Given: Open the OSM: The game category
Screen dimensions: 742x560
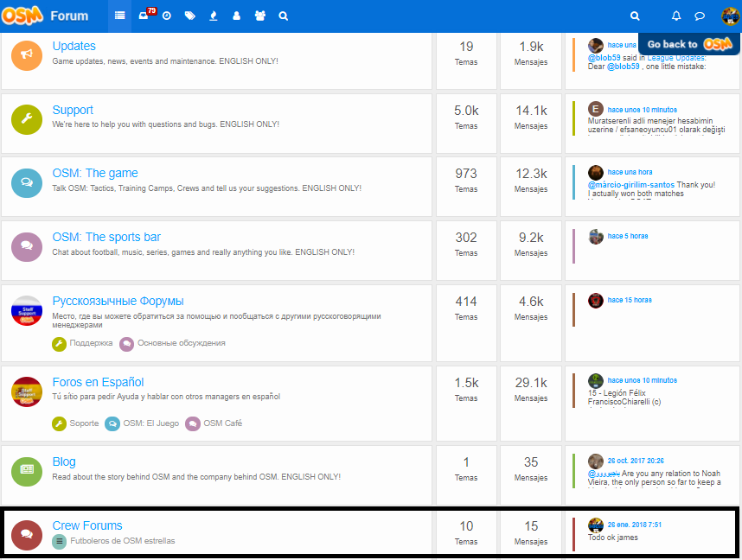Looking at the screenshot, I should pyautogui.click(x=95, y=173).
